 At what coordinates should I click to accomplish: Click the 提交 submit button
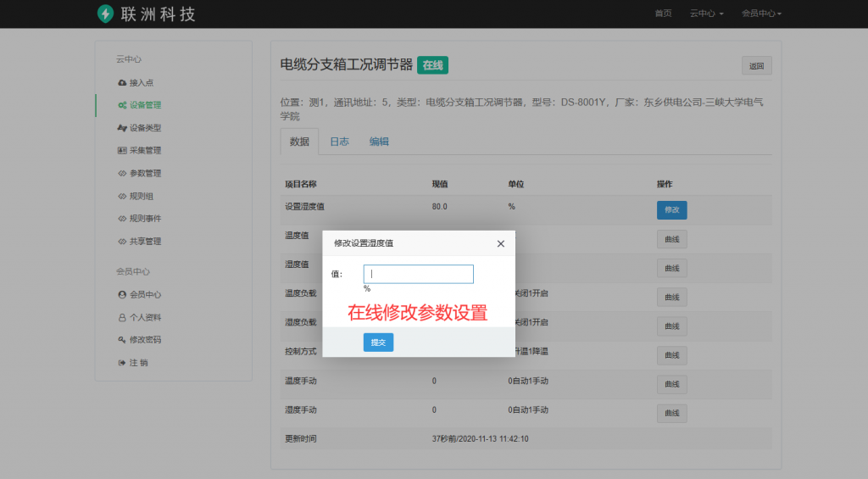click(x=378, y=342)
